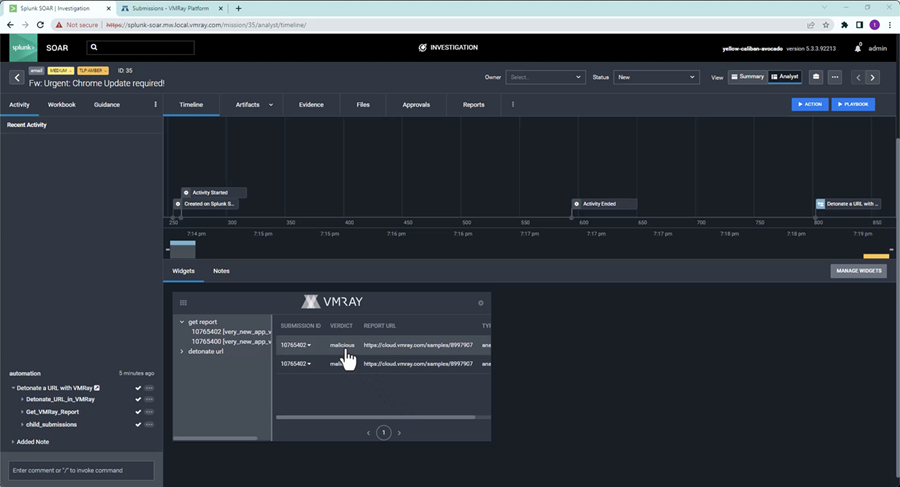Open the browser extensions puzzle icon
The width and height of the screenshot is (900, 487).
(844, 25)
